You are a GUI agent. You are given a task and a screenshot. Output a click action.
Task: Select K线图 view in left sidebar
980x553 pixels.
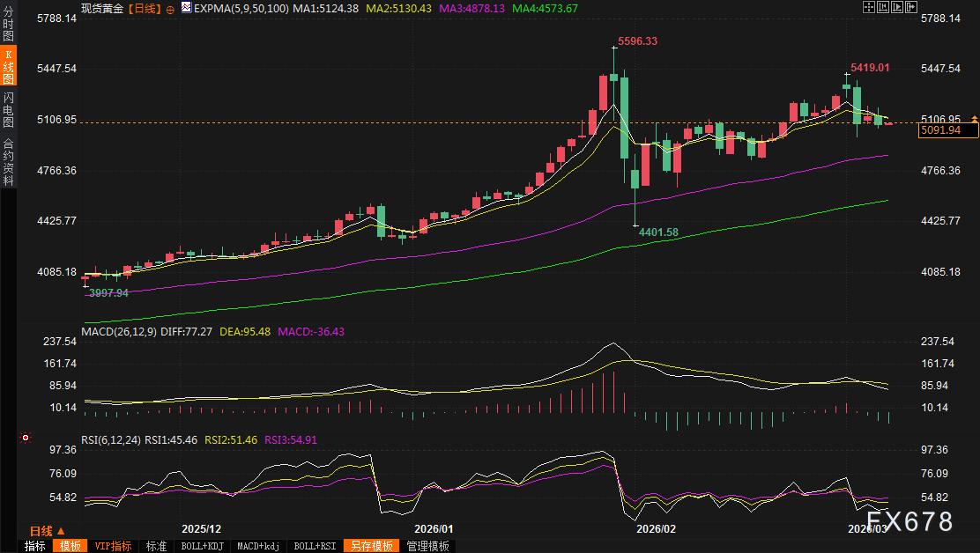pos(8,65)
